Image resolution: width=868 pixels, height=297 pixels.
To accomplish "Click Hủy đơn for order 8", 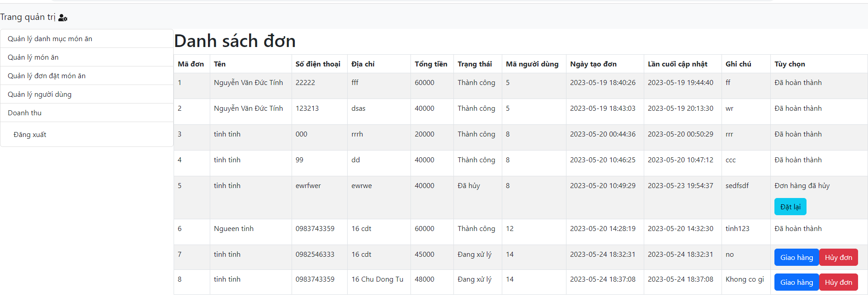I will [x=839, y=282].
